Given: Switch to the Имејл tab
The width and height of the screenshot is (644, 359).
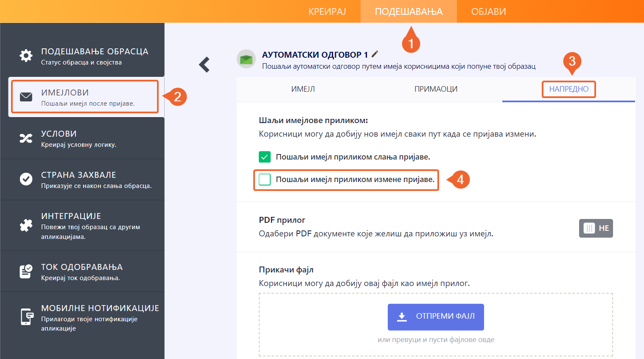Looking at the screenshot, I should tap(303, 89).
